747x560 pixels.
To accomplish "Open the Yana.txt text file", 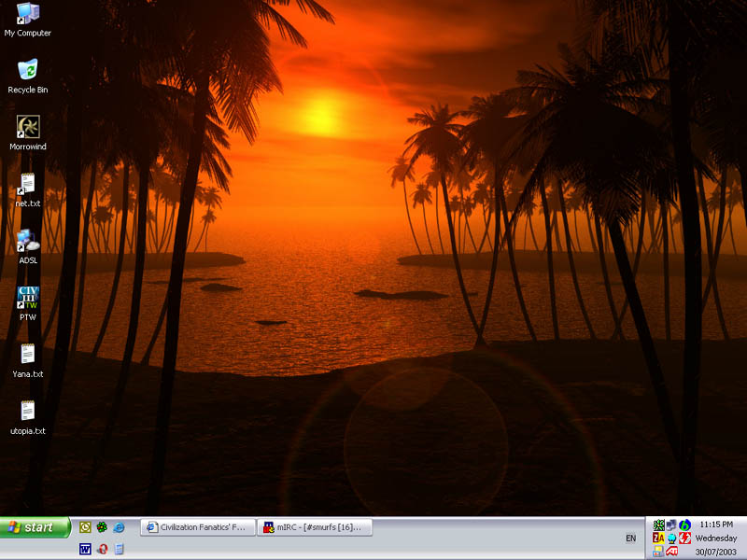I will tap(28, 355).
